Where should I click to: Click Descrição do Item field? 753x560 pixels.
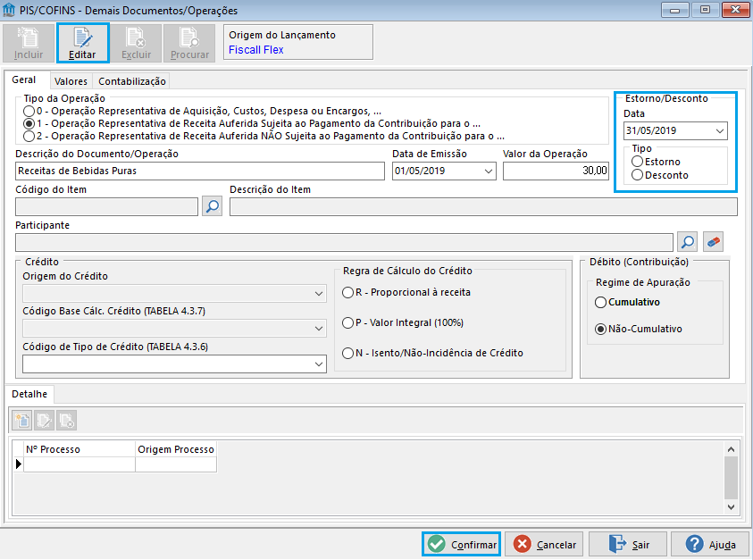483,206
